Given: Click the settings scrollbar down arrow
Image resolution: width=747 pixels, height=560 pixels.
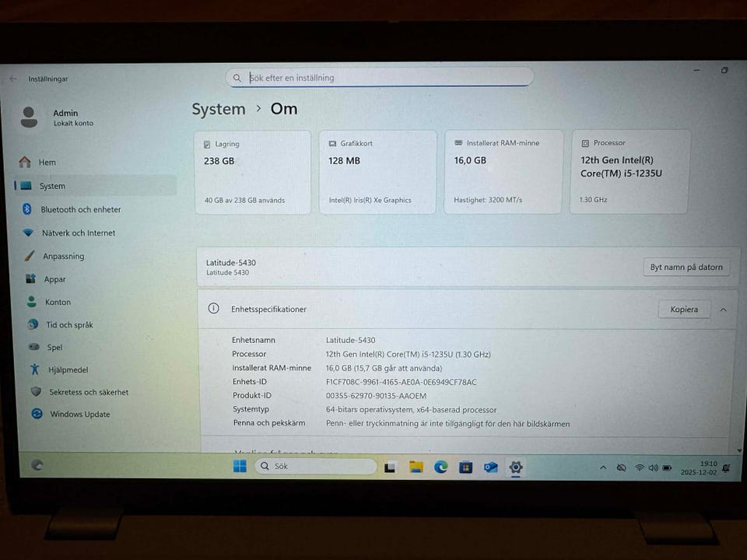Looking at the screenshot, I should (x=739, y=450).
